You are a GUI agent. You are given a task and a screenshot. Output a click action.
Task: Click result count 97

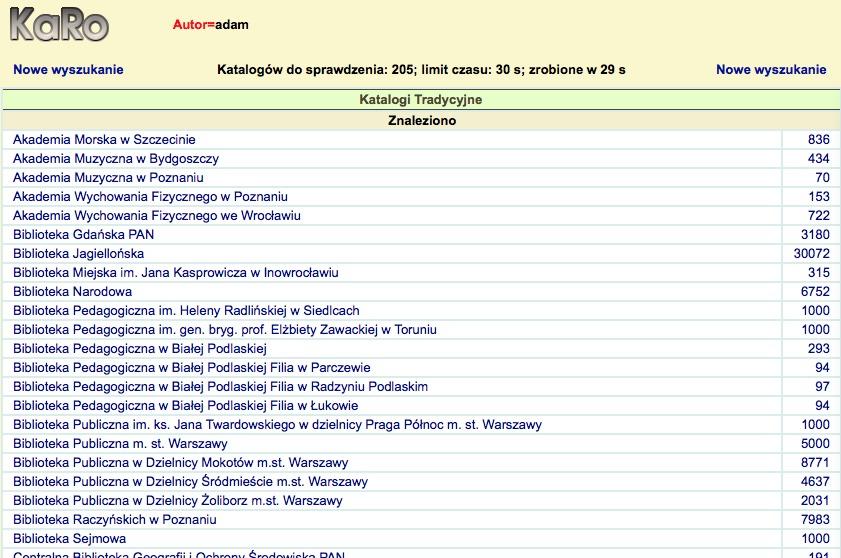(x=822, y=387)
